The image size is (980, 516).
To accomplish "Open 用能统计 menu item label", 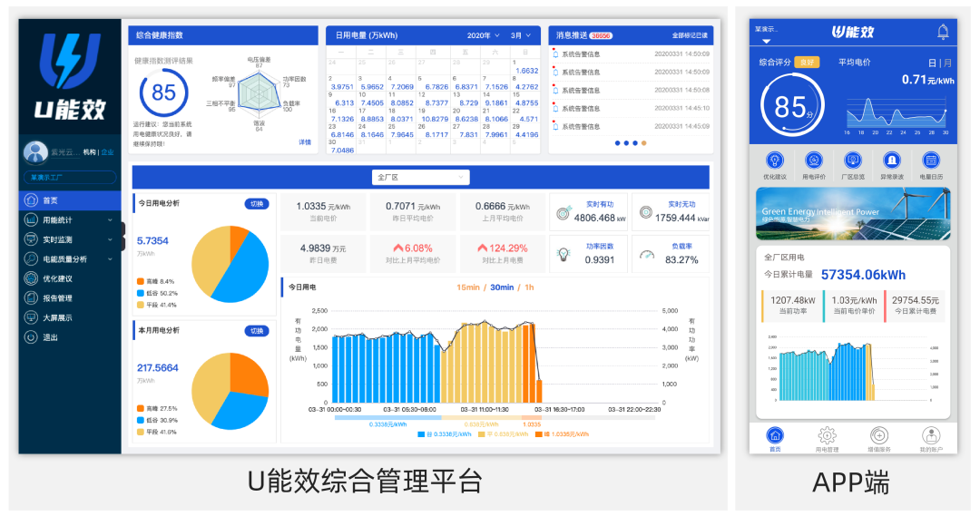I will tap(57, 219).
